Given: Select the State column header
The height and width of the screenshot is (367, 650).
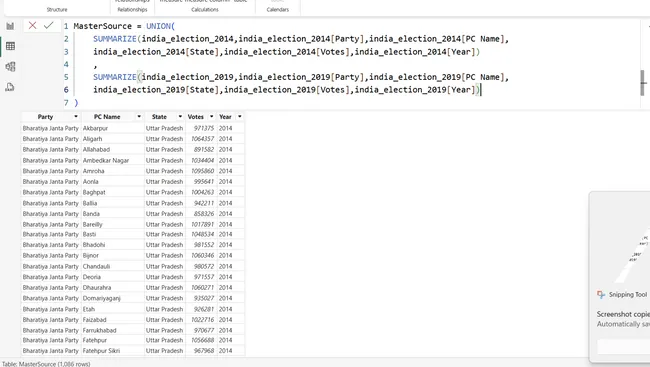Looking at the screenshot, I should 159,117.
